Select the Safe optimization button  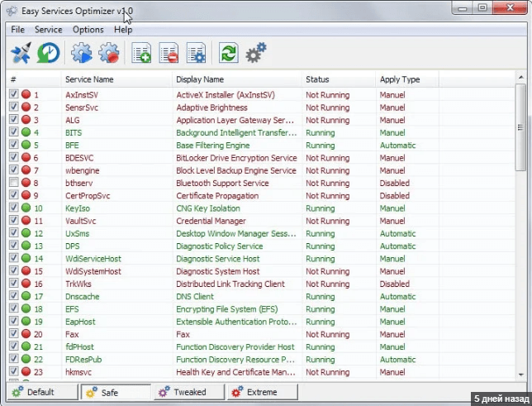pyautogui.click(x=116, y=393)
